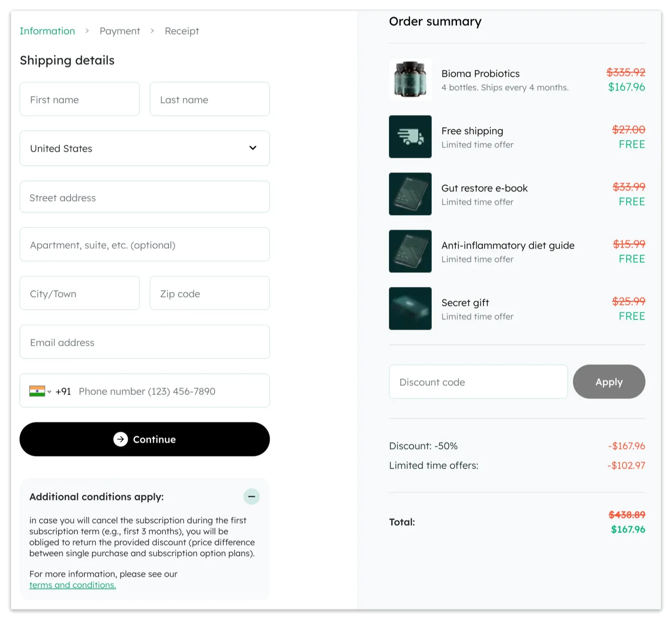
Task: Select the Information breadcrumb step
Action: click(47, 31)
